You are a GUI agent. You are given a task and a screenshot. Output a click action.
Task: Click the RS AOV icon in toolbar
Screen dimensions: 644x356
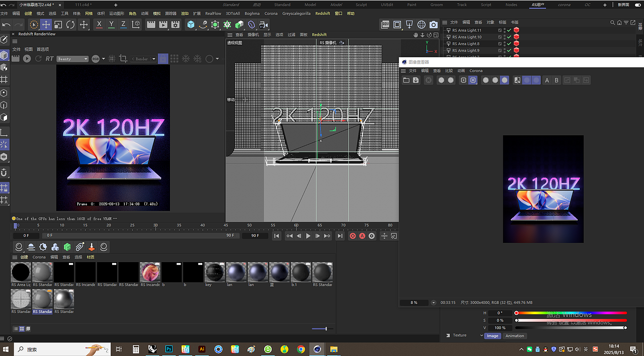pos(385,24)
